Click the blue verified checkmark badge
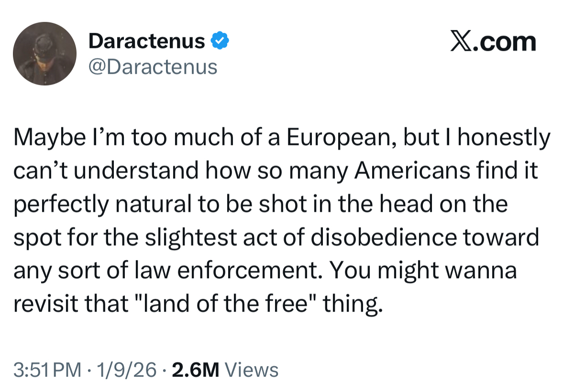The height and width of the screenshot is (392, 564). (x=220, y=42)
